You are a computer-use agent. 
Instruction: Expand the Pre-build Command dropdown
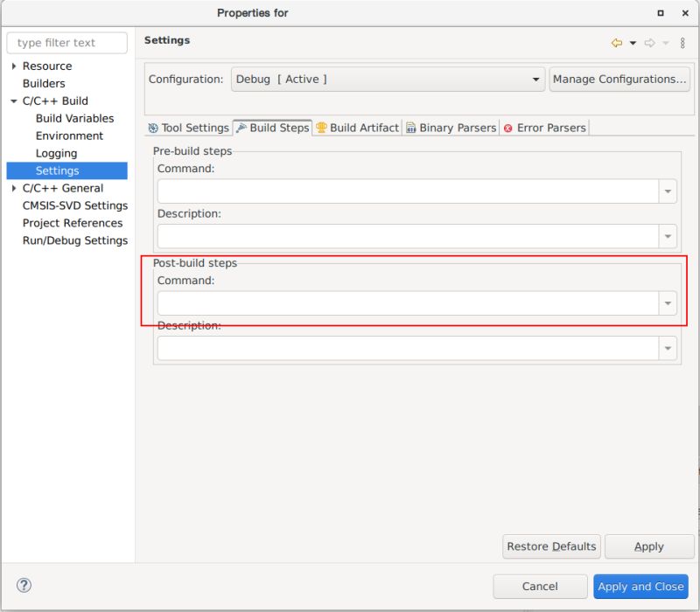point(668,191)
